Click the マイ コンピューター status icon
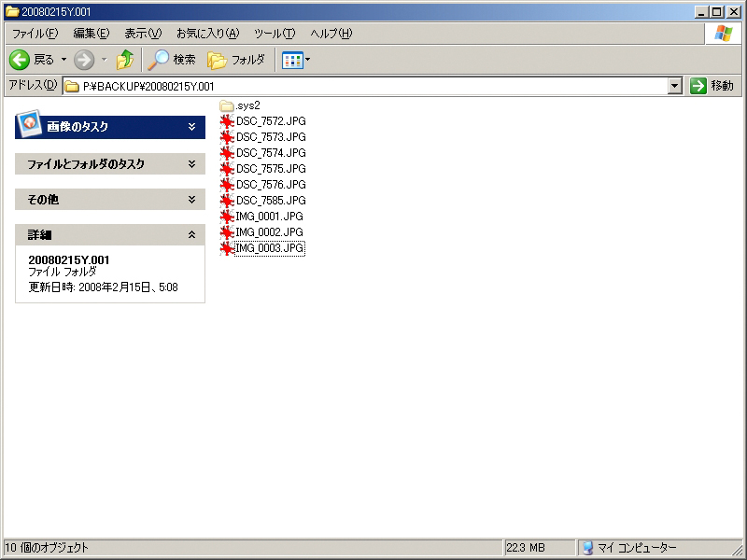This screenshot has width=747, height=560. [588, 548]
